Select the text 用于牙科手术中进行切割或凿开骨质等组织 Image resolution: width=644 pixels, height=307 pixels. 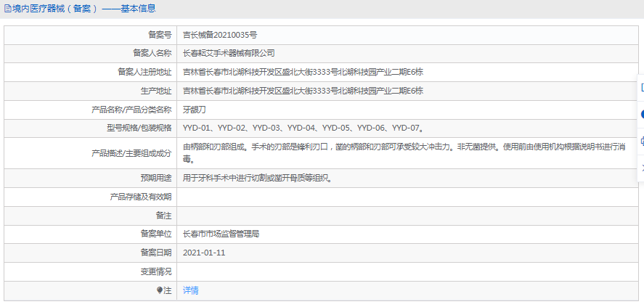[x=257, y=178]
